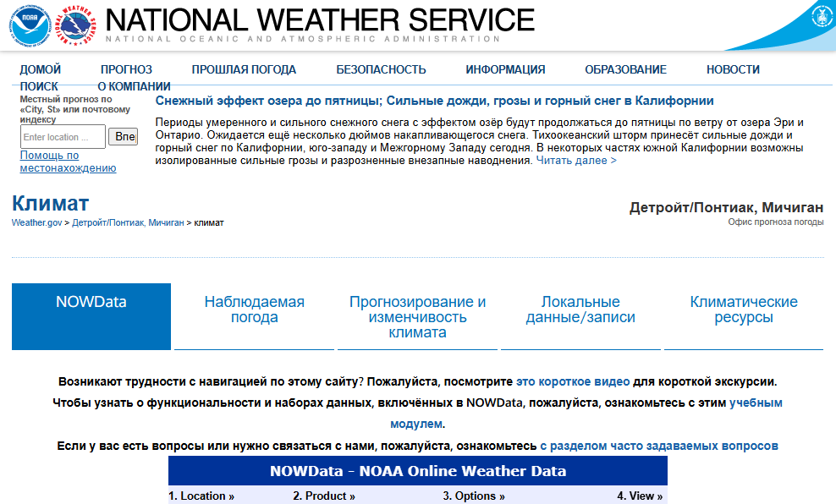
Task: Open the НОВОСТИ menu
Action: 733,69
